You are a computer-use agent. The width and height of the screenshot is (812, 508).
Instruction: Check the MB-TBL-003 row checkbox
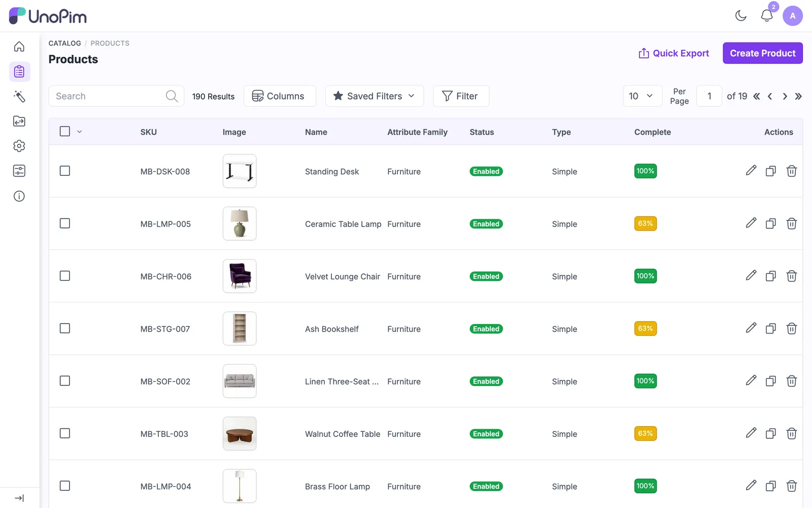click(65, 433)
